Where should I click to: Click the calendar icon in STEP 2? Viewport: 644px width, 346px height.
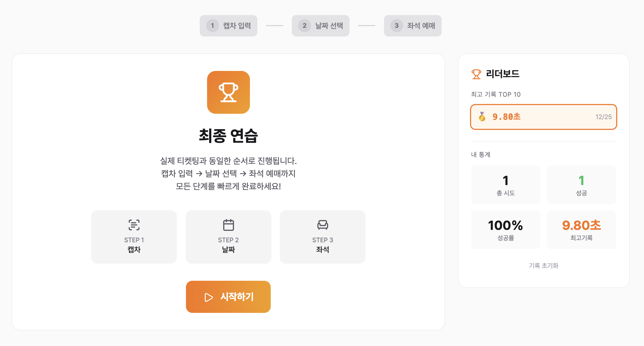tap(228, 225)
